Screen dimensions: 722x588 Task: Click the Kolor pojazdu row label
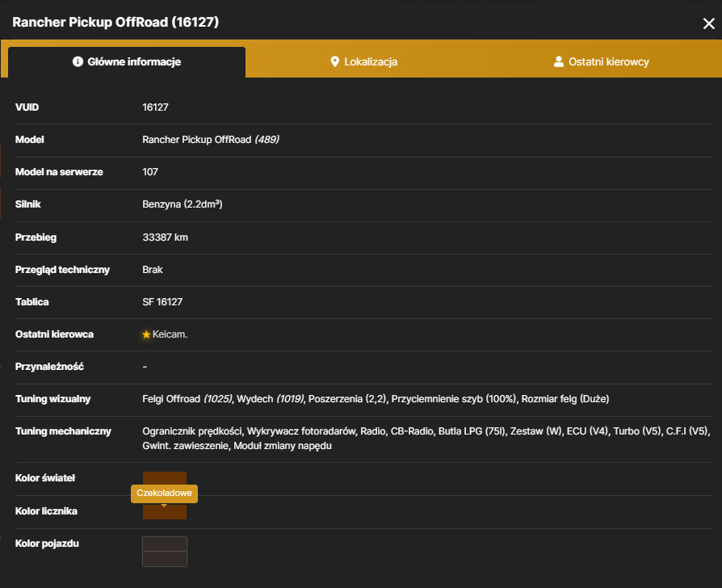point(47,544)
